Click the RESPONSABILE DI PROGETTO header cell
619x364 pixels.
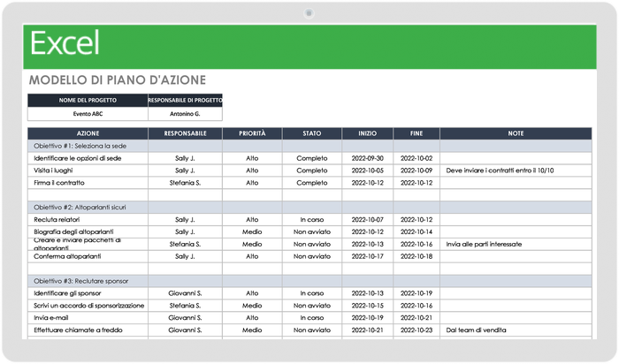pos(185,100)
